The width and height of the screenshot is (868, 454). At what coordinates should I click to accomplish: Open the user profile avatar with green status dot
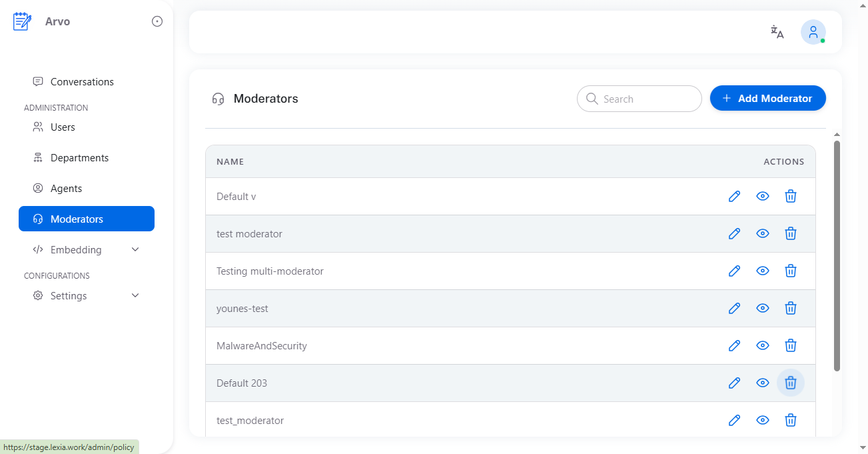(813, 31)
